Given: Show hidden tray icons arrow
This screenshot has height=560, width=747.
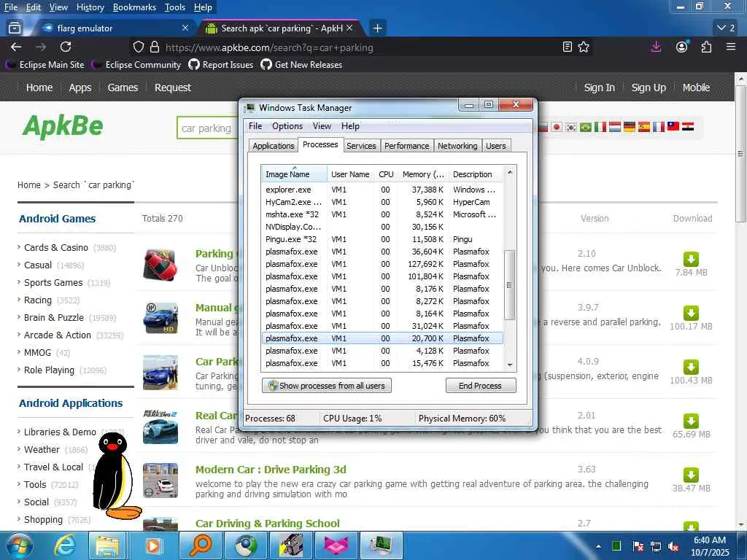Looking at the screenshot, I should 598,547.
